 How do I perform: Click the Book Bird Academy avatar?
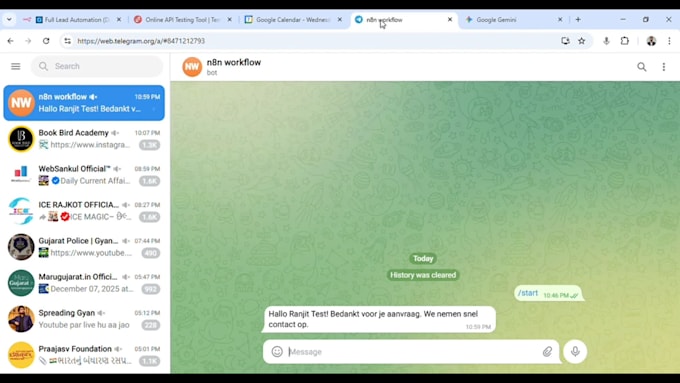tap(21, 139)
